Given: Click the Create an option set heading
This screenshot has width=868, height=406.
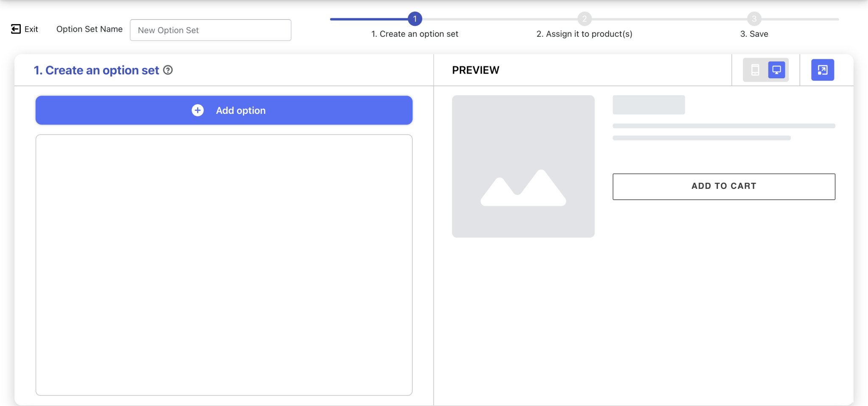Looking at the screenshot, I should 97,70.
